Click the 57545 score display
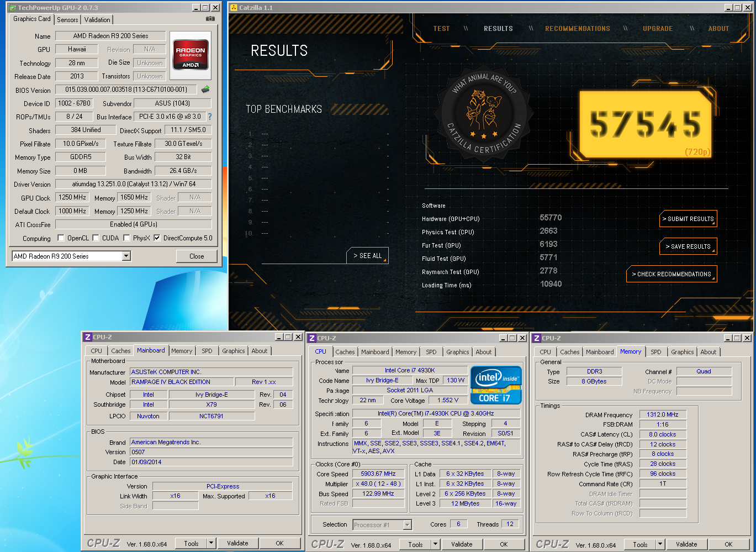 click(x=646, y=125)
